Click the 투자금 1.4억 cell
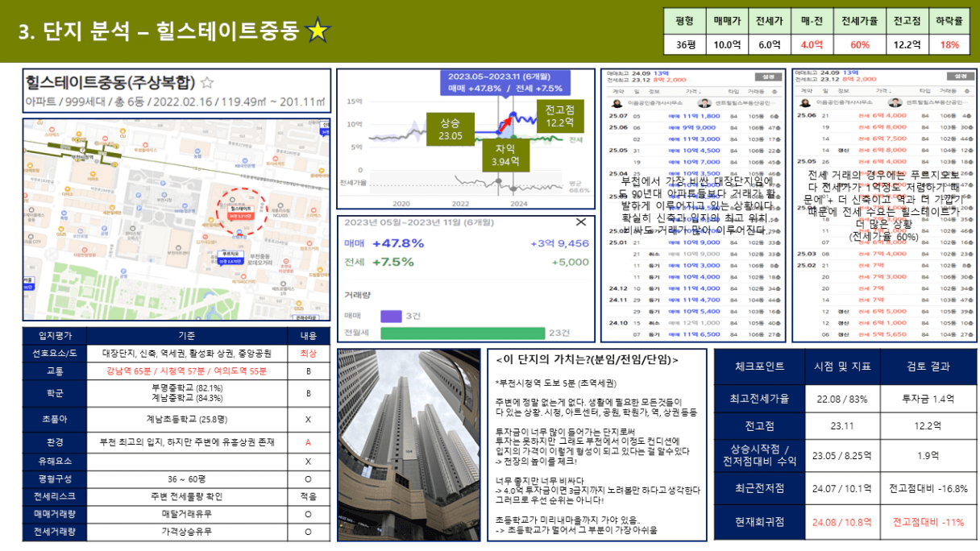This screenshot has width=980, height=551. pos(928,399)
